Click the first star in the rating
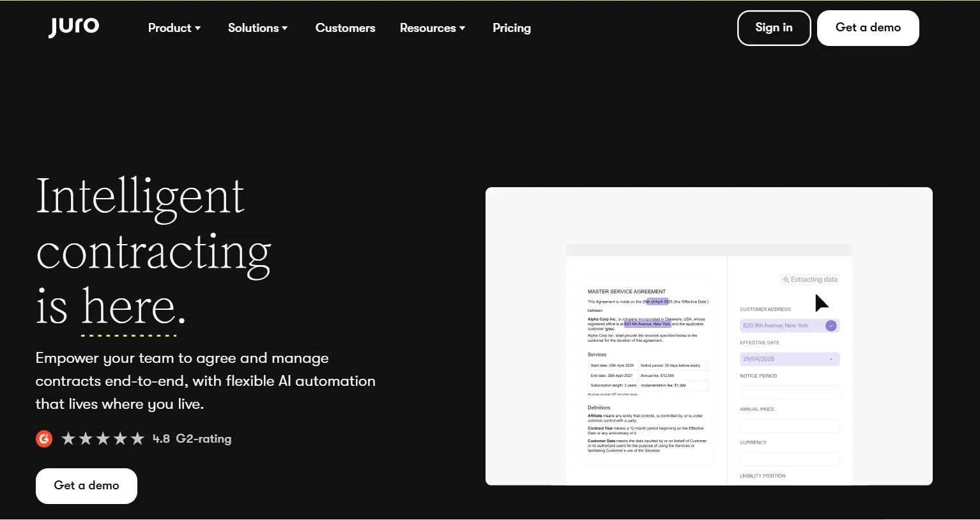This screenshot has width=980, height=520. coord(67,438)
